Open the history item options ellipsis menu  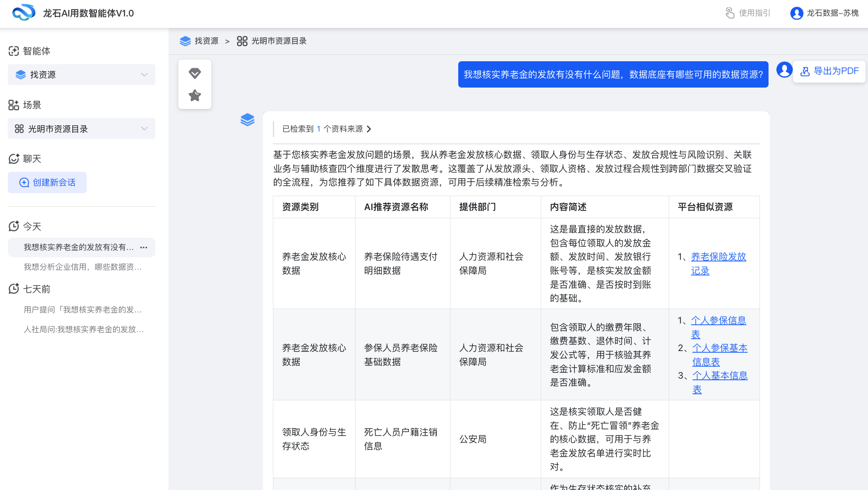(x=144, y=247)
